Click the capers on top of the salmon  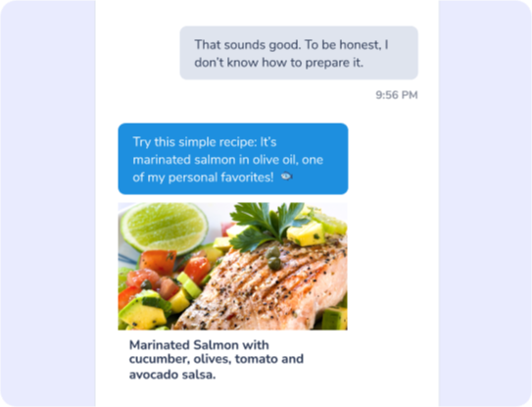(x=273, y=258)
